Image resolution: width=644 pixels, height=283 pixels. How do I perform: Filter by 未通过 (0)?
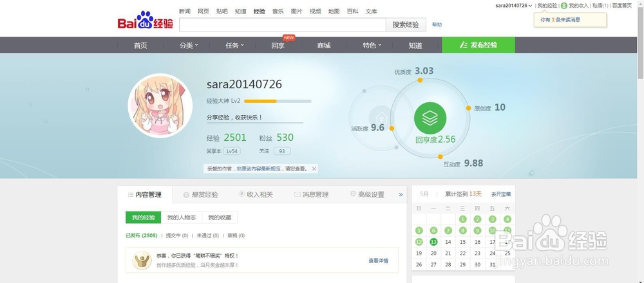(207, 236)
